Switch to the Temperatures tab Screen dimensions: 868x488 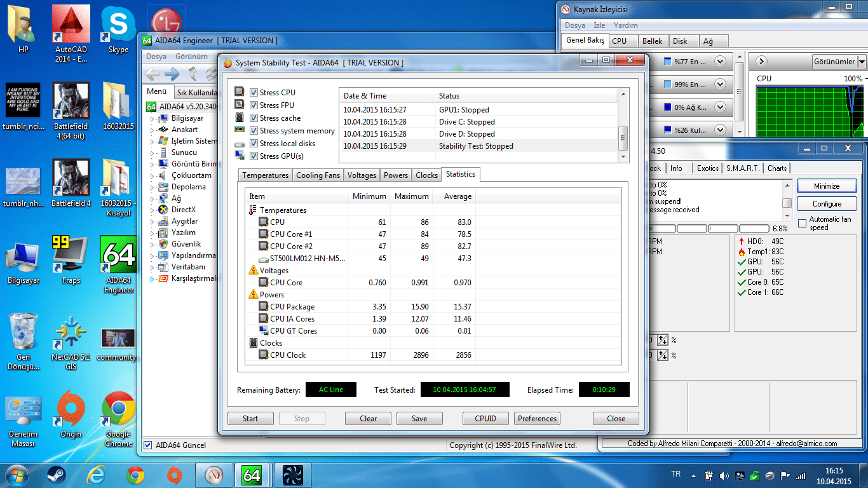265,175
